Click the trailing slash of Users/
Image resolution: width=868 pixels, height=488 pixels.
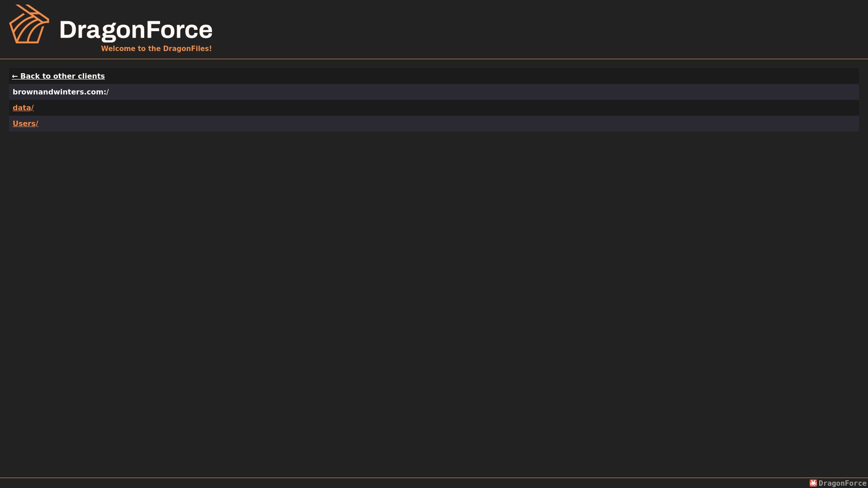(x=37, y=123)
